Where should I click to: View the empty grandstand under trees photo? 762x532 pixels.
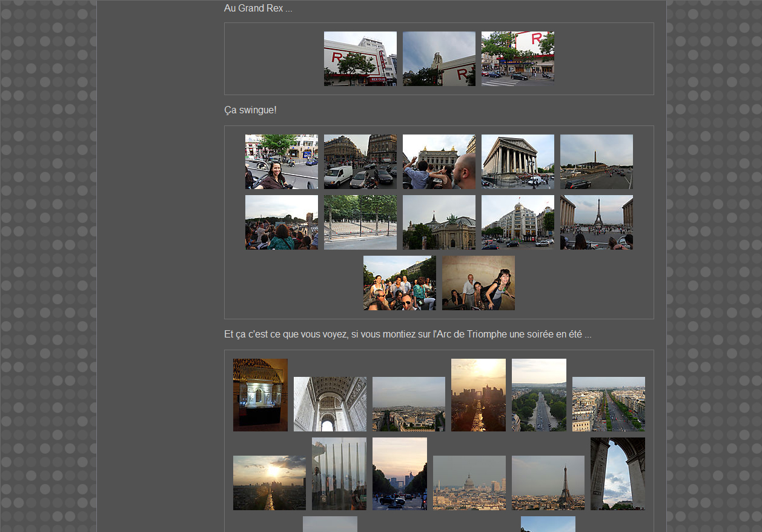tap(360, 222)
